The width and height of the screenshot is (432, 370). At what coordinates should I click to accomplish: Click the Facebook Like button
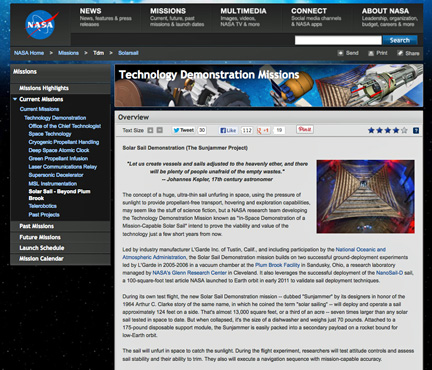(228, 130)
